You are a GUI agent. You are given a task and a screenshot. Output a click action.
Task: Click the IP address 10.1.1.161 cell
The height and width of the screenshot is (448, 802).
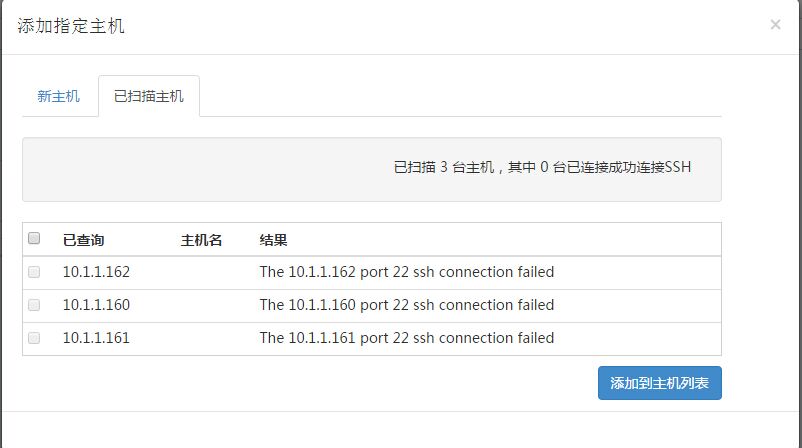pyautogui.click(x=96, y=338)
